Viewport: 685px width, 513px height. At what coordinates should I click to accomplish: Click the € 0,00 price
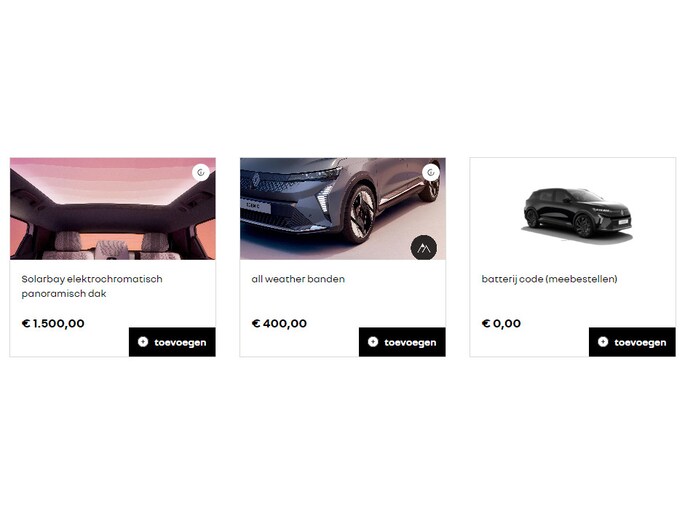[501, 323]
